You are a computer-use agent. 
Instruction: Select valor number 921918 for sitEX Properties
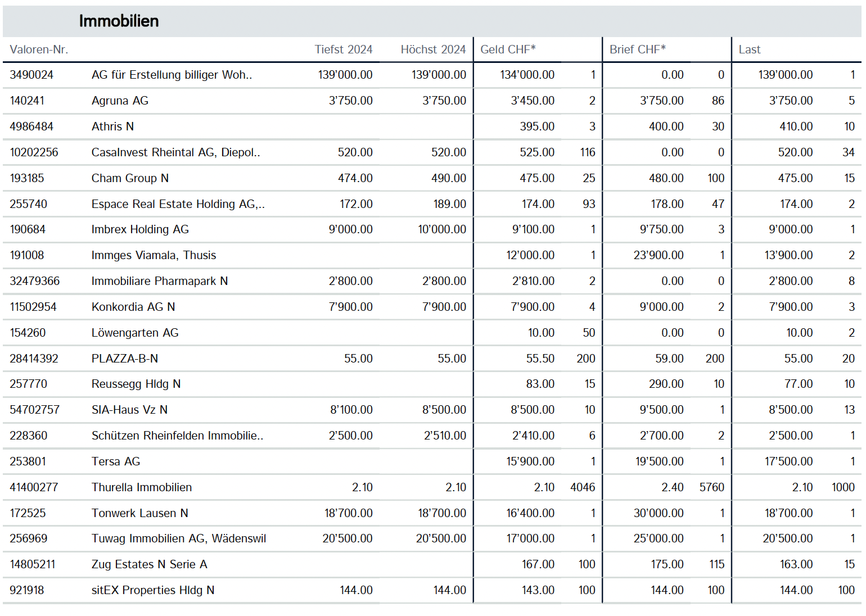(x=26, y=590)
